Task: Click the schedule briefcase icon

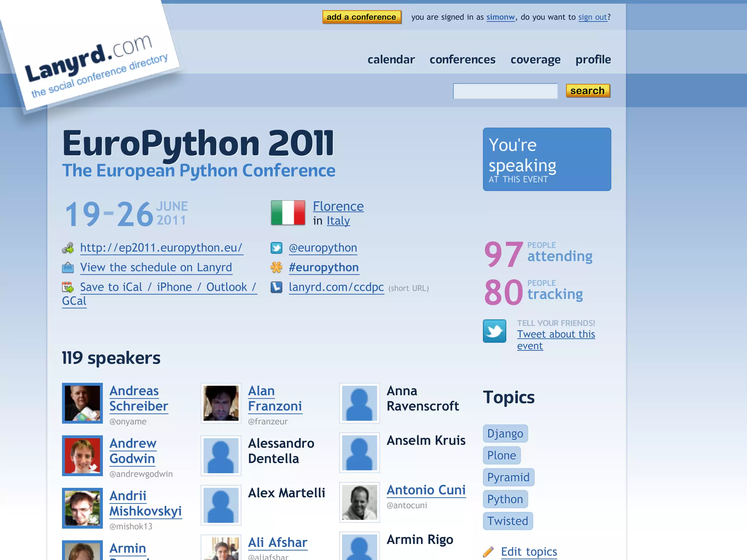Action: pyautogui.click(x=68, y=268)
